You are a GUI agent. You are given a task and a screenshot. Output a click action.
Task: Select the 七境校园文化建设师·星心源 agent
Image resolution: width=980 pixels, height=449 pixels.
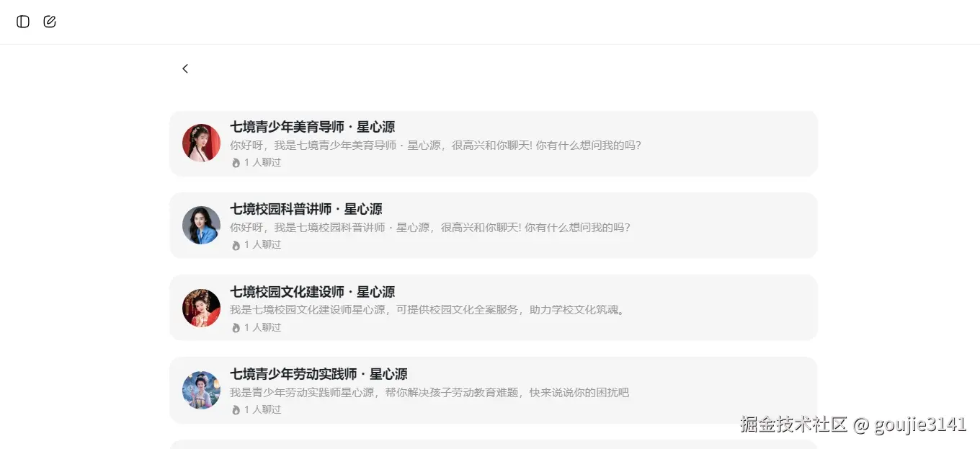(493, 307)
